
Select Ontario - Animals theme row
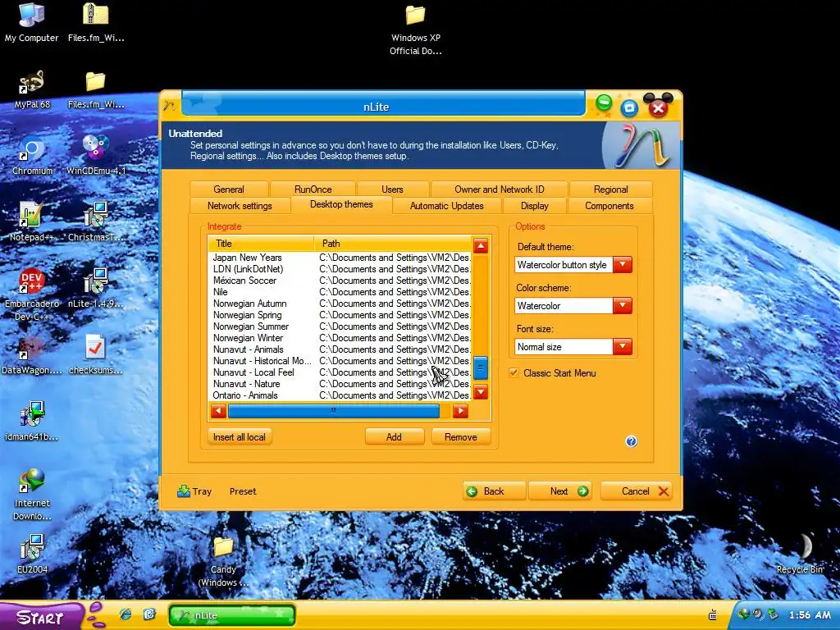coord(340,395)
